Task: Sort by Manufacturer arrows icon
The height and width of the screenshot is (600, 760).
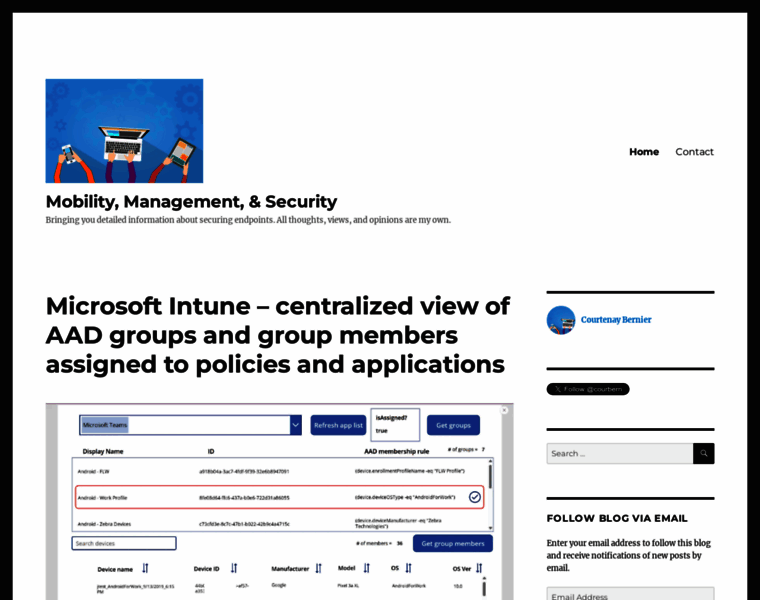Action: coord(318,568)
